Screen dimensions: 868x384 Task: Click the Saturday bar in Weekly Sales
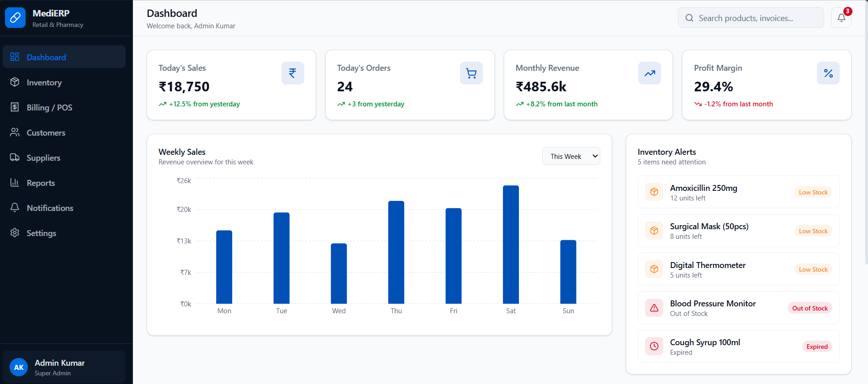coord(511,244)
